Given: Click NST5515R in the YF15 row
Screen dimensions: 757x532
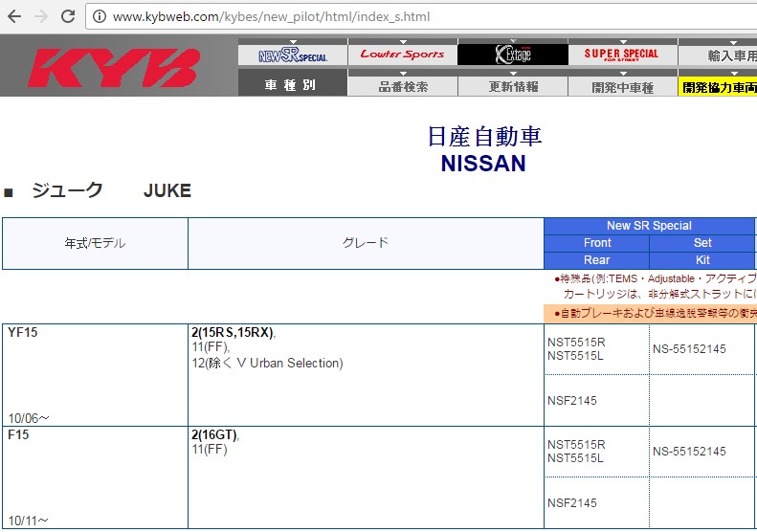Looking at the screenshot, I should pyautogui.click(x=576, y=343).
